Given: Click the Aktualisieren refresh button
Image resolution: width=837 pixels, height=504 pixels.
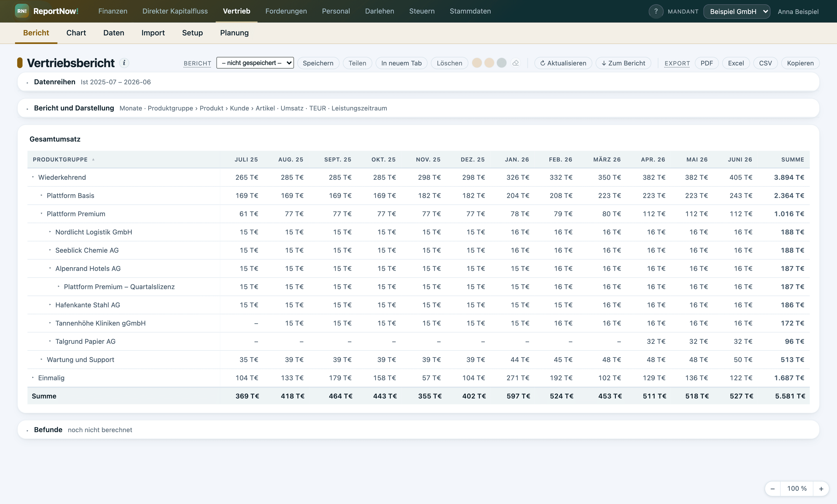Looking at the screenshot, I should [563, 63].
